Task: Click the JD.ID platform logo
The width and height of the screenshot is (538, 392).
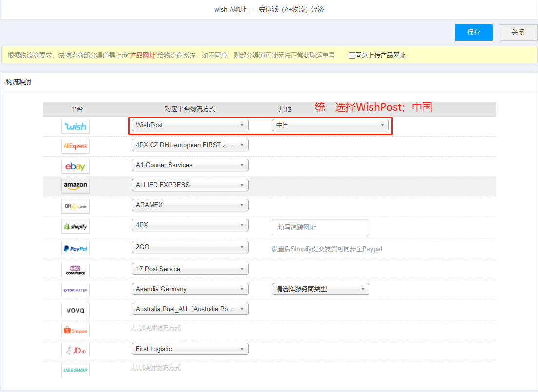Action: click(76, 350)
